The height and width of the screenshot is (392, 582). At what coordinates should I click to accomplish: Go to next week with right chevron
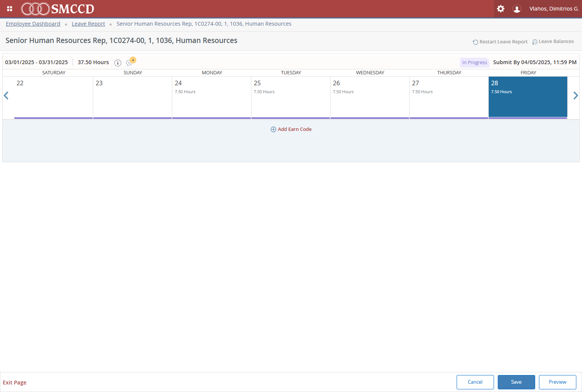click(x=576, y=96)
